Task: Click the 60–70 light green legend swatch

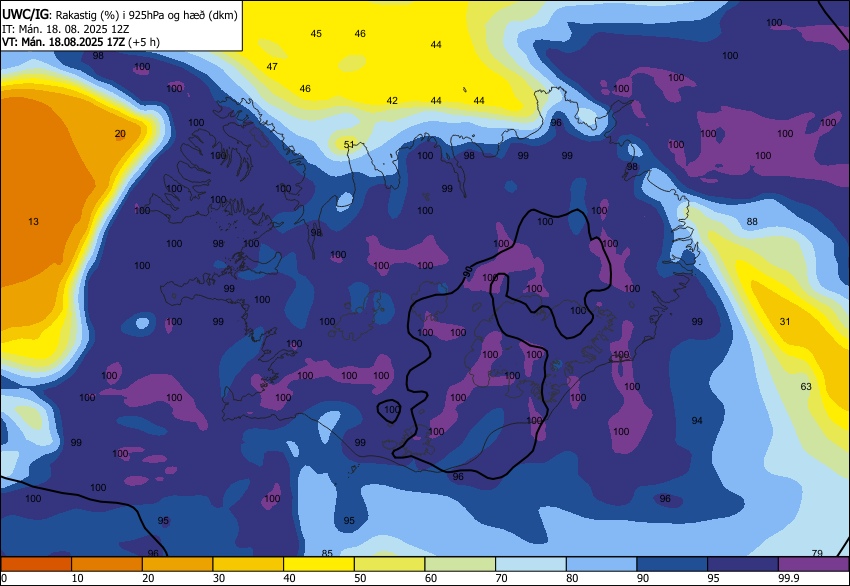Action: pos(460,564)
